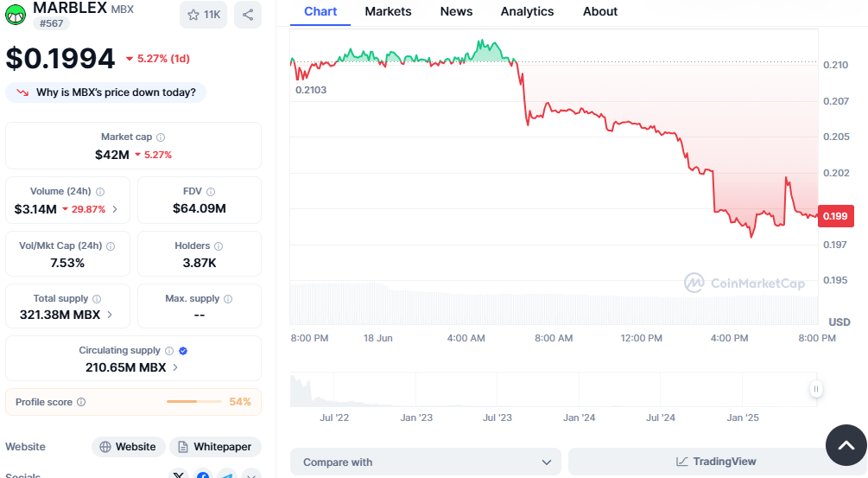Click the USD currency label on chart
The image size is (868, 478).
click(839, 322)
